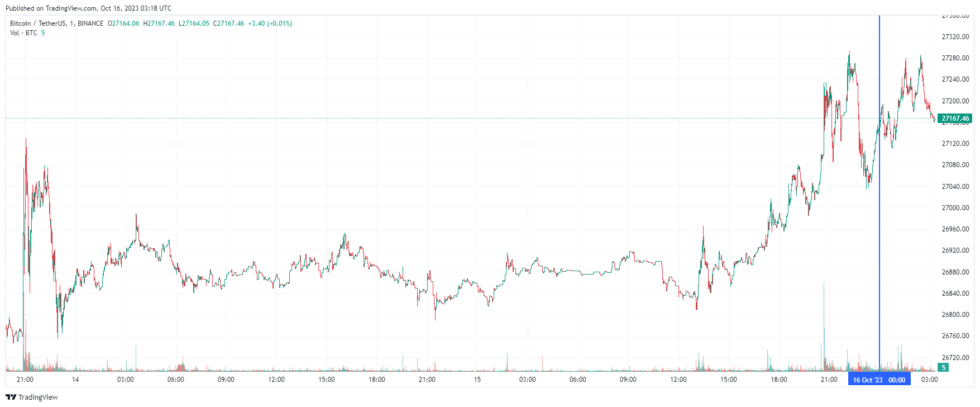Viewport: 980px width, 407px height.
Task: Click the 26720.00 price axis label
Action: 955,358
